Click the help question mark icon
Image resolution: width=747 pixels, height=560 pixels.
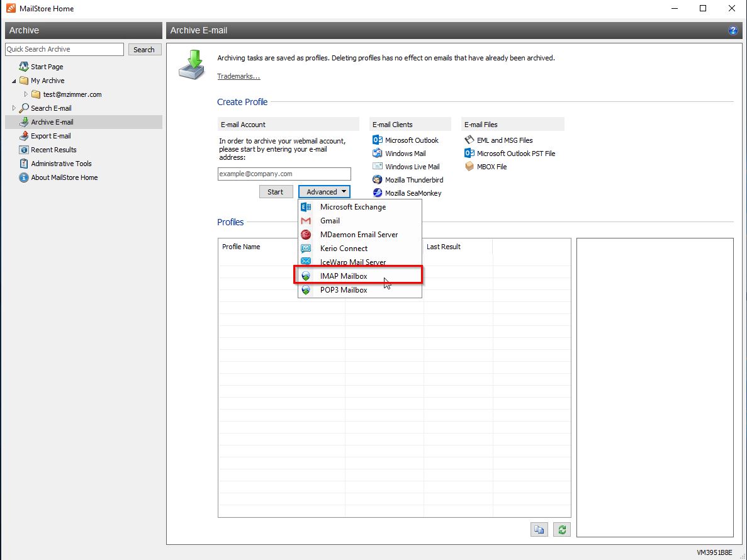(x=733, y=30)
